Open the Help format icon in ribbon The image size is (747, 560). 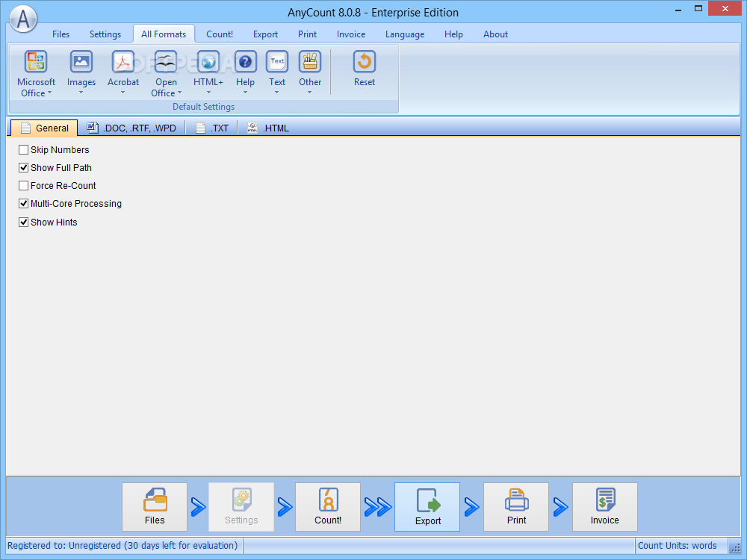(x=245, y=62)
